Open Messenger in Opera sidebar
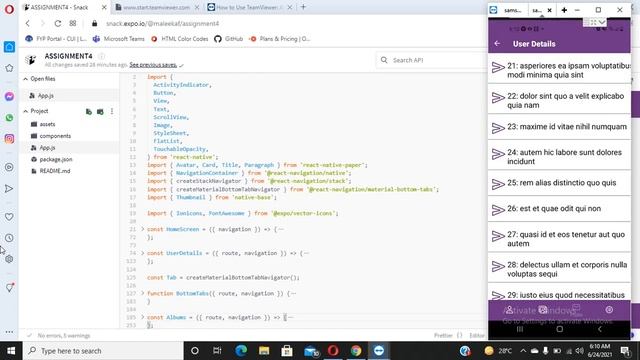This screenshot has width=640, height=360. point(9,96)
